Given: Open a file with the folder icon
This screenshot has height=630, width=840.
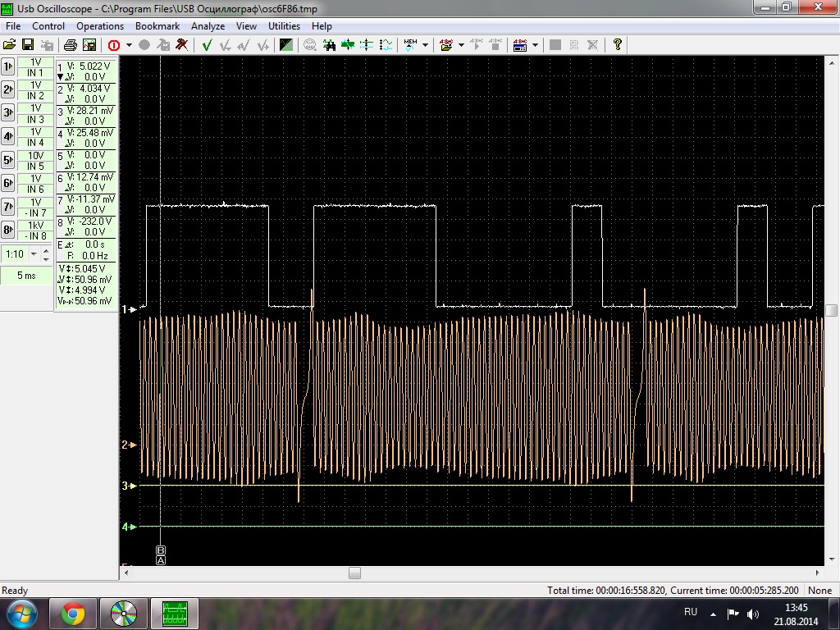Looking at the screenshot, I should pyautogui.click(x=9, y=45).
